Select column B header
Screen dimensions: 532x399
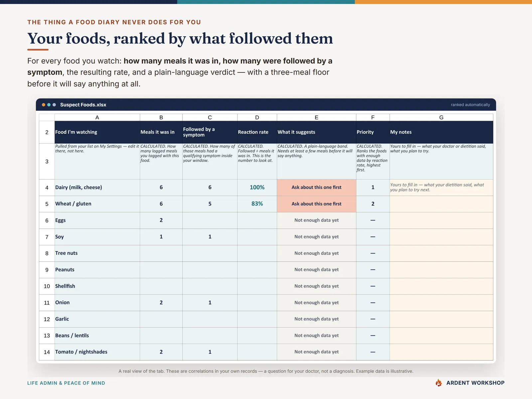coord(161,117)
